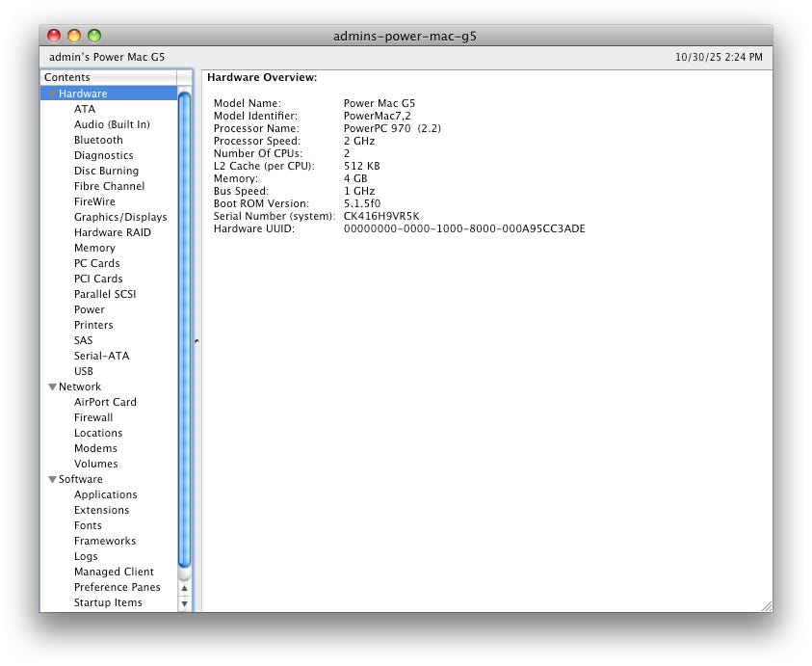Viewport: 812px width, 666px height.
Task: Click the green zoom window button
Action: 94,36
